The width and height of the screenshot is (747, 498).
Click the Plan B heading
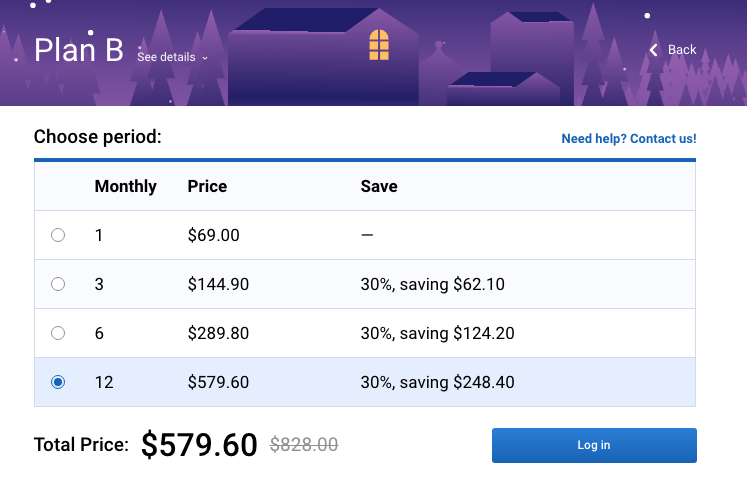[x=79, y=50]
